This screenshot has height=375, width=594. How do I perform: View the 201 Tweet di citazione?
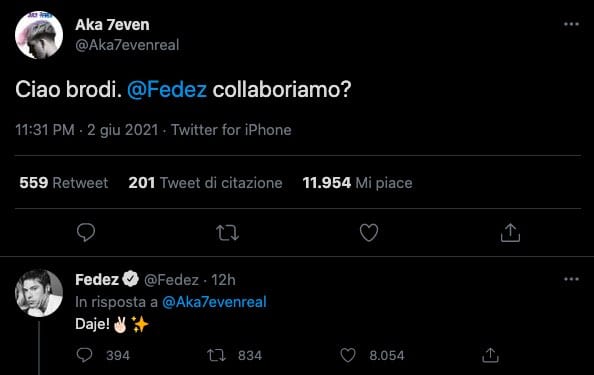[x=205, y=183]
